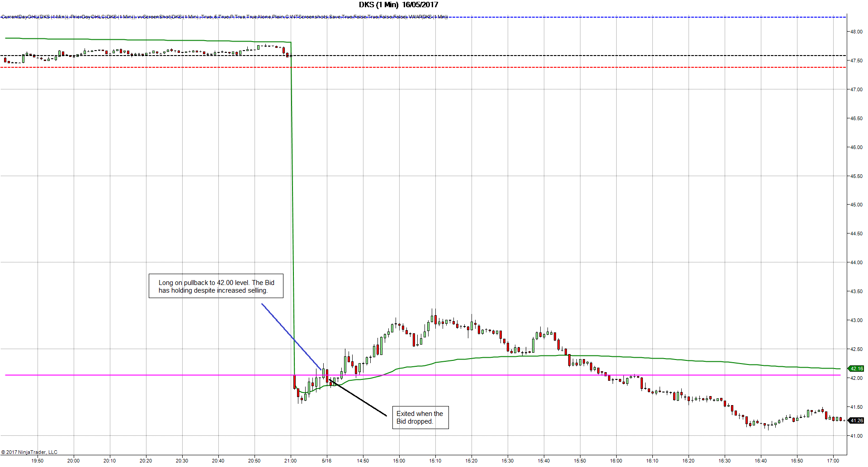Click the 20:30 time axis label
Image resolution: width=868 pixels, height=467 pixels.
click(182, 461)
